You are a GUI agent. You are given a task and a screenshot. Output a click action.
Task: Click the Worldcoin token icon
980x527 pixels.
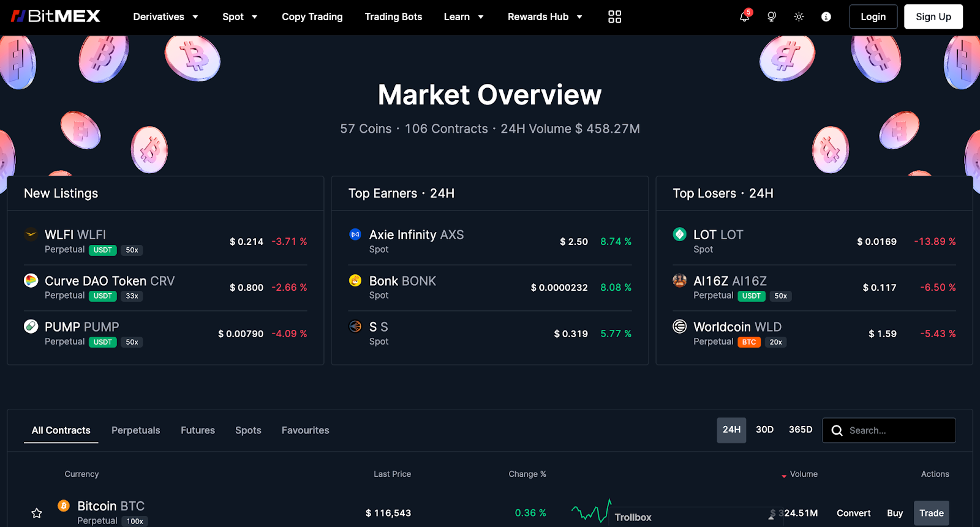click(x=679, y=326)
